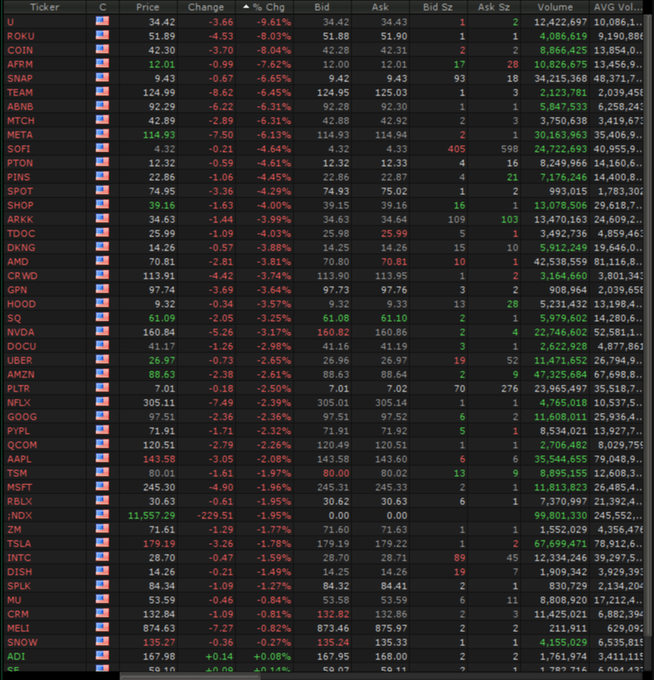This screenshot has width=654, height=680.
Task: Click the US flag icon in SNOW row
Action: tap(102, 641)
